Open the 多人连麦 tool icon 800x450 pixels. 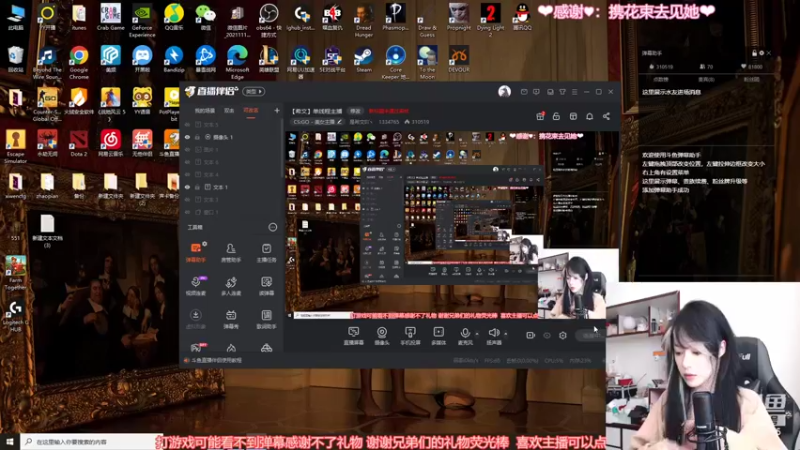pos(231,286)
